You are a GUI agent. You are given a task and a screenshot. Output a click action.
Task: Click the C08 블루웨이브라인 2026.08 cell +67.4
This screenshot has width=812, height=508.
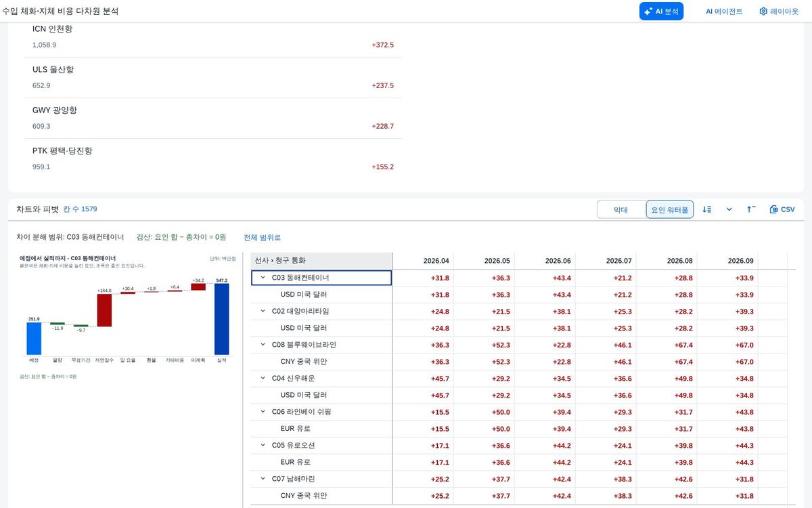tap(667, 345)
